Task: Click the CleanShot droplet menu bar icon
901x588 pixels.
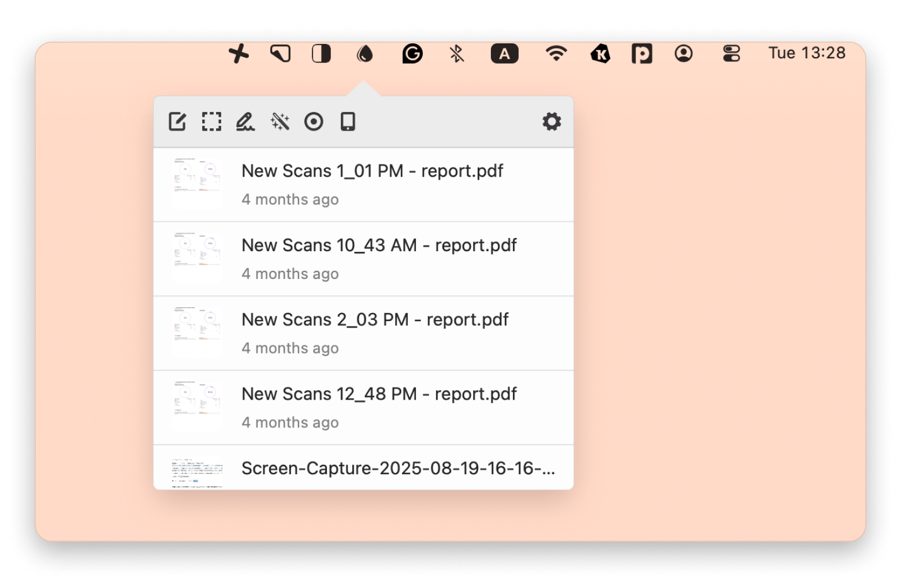Action: [x=364, y=54]
